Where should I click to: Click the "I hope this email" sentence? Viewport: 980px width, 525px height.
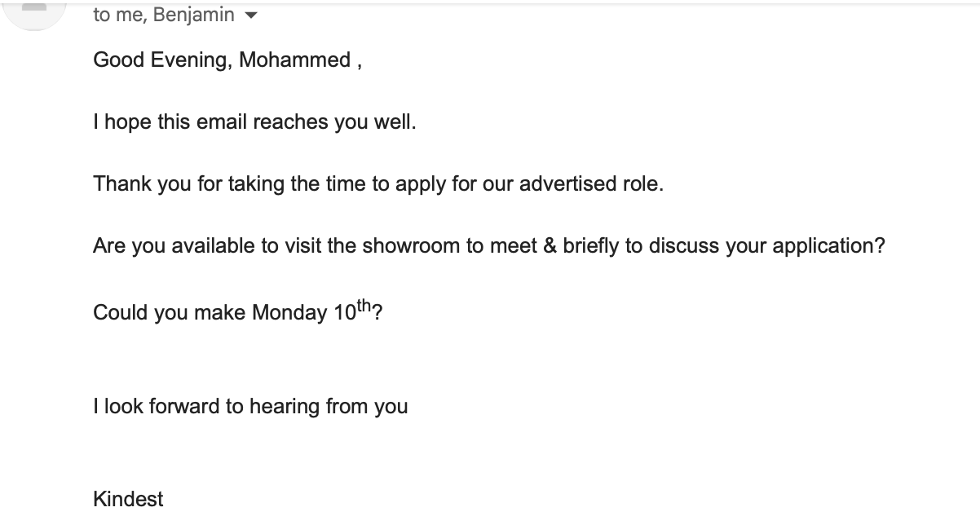(171, 122)
